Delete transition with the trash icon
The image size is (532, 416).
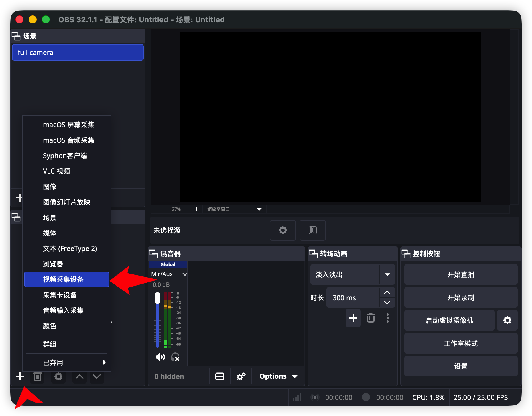coord(371,318)
